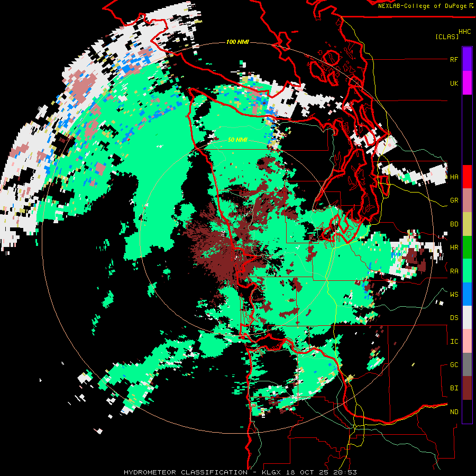The image size is (476, 476).
Task: Click the RA legend label
Action: [x=454, y=271]
